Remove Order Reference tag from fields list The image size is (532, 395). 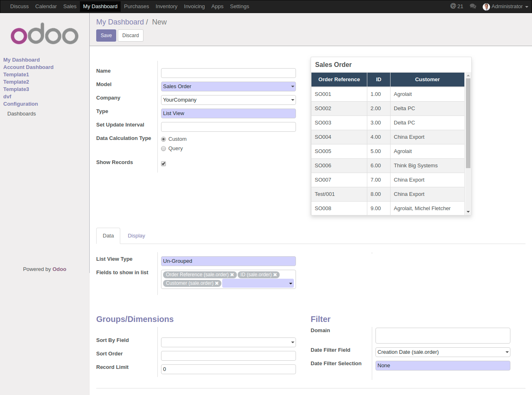(232, 275)
